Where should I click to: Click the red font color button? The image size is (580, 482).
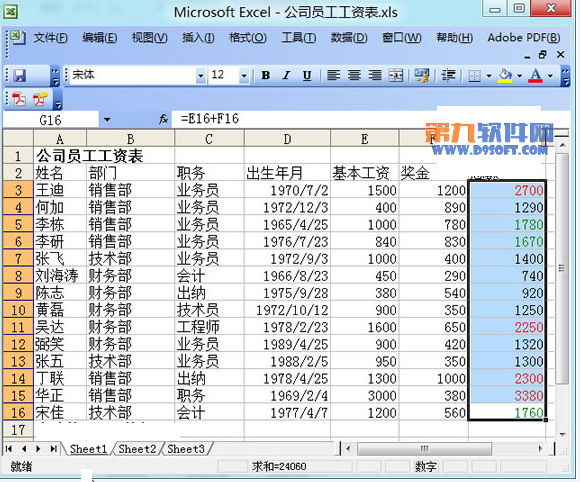(x=535, y=75)
